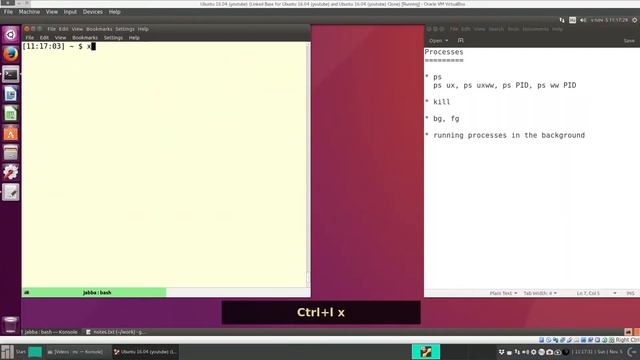Click the Right Ctrl host key indicator
The image size is (640, 360).
(x=627, y=340)
